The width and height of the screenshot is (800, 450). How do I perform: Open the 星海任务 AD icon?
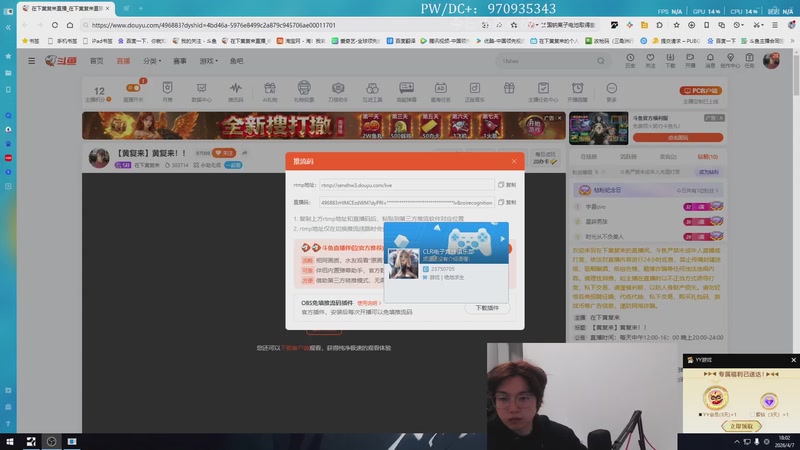[440, 88]
